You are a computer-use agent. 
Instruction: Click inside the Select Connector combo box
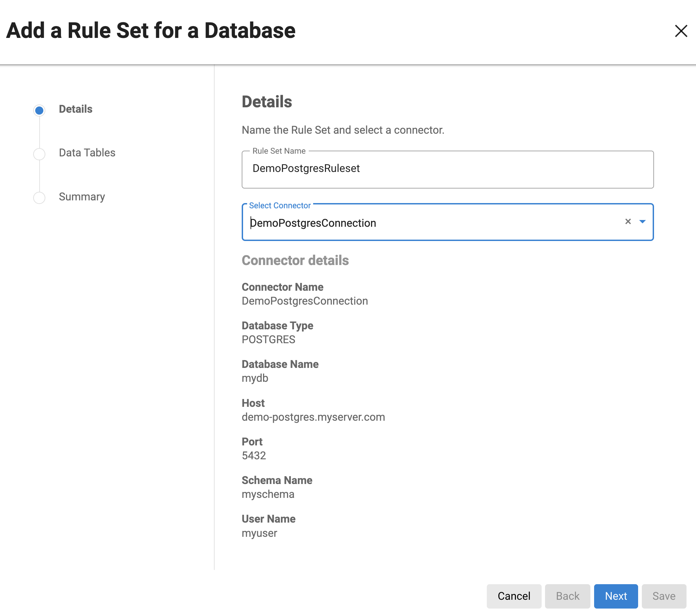coord(432,223)
